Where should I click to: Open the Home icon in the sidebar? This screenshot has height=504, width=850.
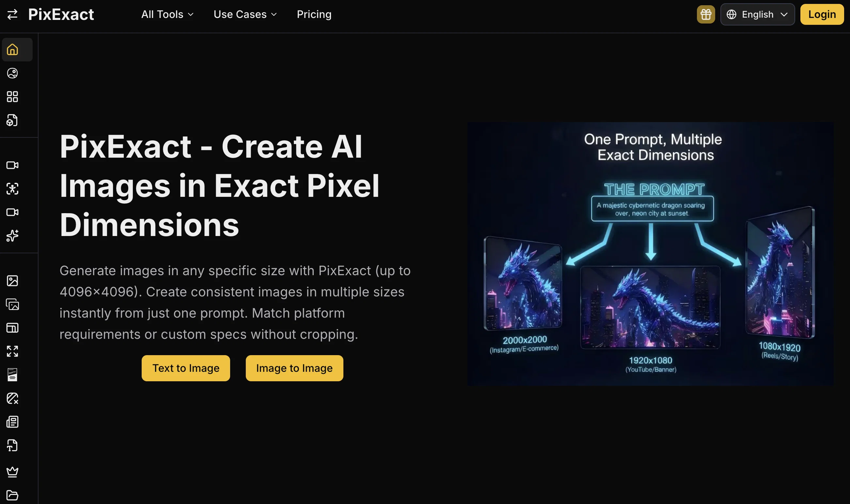pos(12,50)
